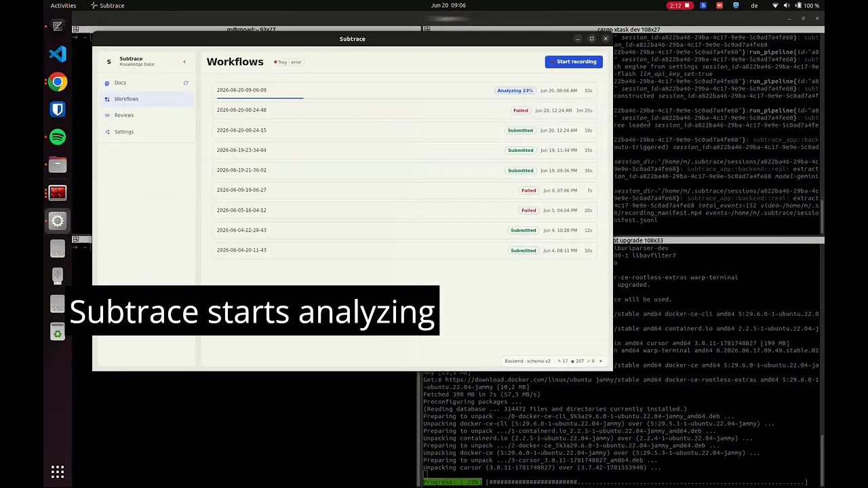
Task: Click the shield tray icon in top bar
Action: pos(736,5)
